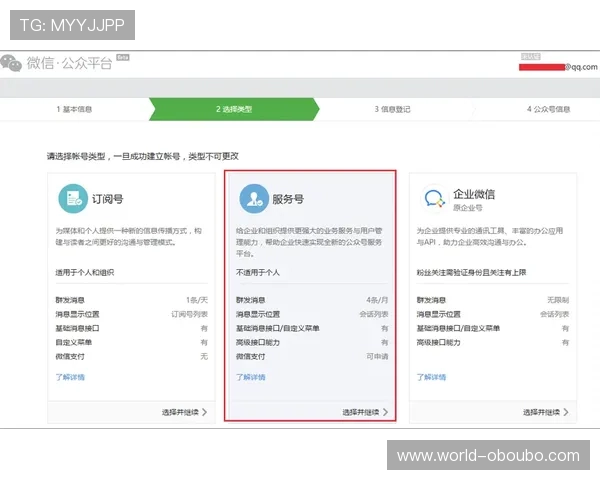
Task: Click the Beta badge beside 公众平台
Action: 123,57
